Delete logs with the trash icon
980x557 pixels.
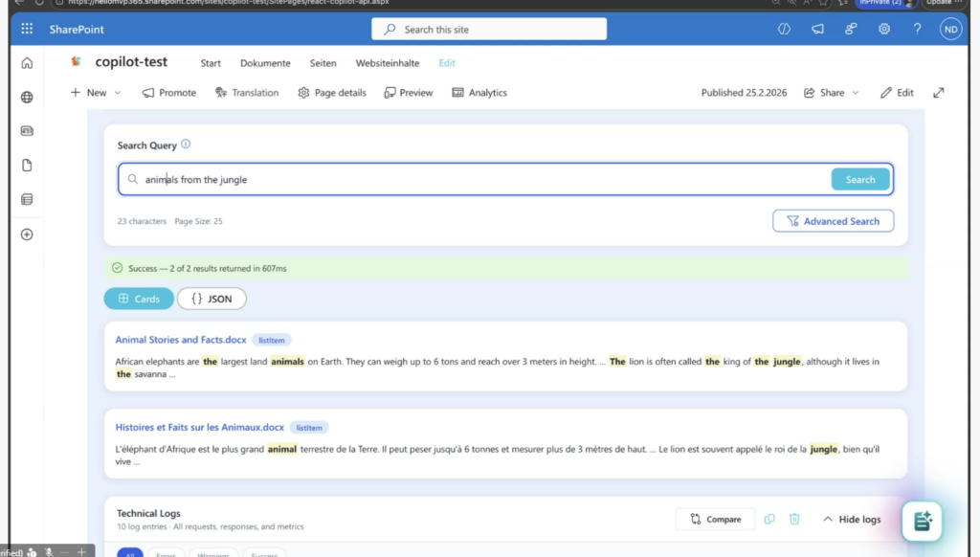[x=794, y=519]
